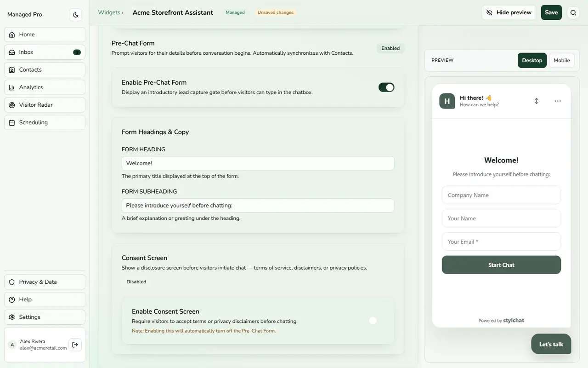The image size is (588, 368).
Task: Click the Settings gear icon
Action: pos(12,317)
